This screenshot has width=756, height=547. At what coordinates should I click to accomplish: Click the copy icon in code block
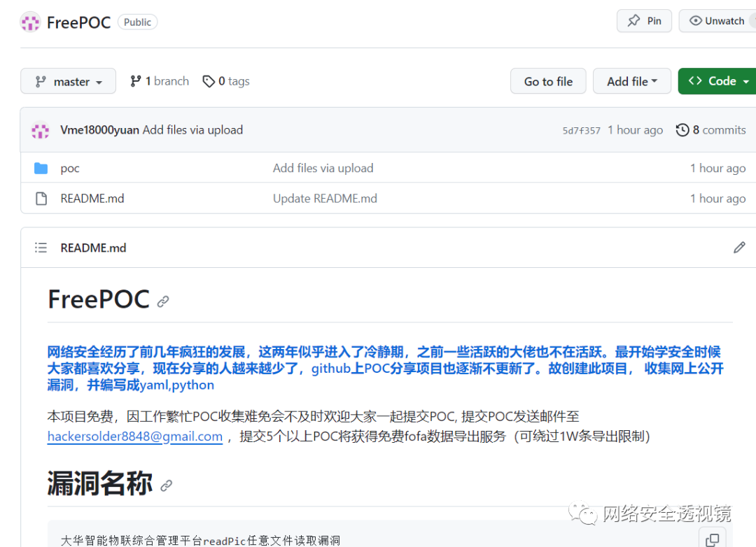(x=713, y=539)
